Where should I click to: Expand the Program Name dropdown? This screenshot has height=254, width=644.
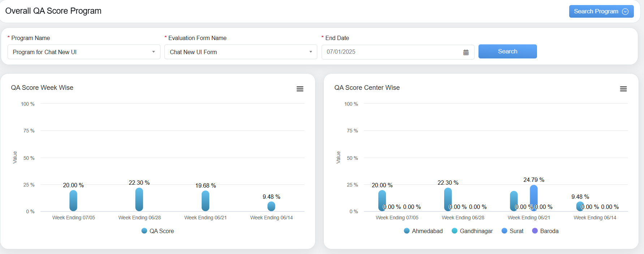(84, 52)
